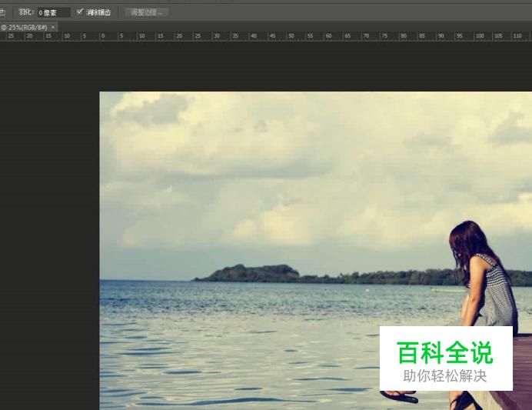This screenshot has width=532, height=410.
Task: Click the Feather value input field
Action: point(53,12)
